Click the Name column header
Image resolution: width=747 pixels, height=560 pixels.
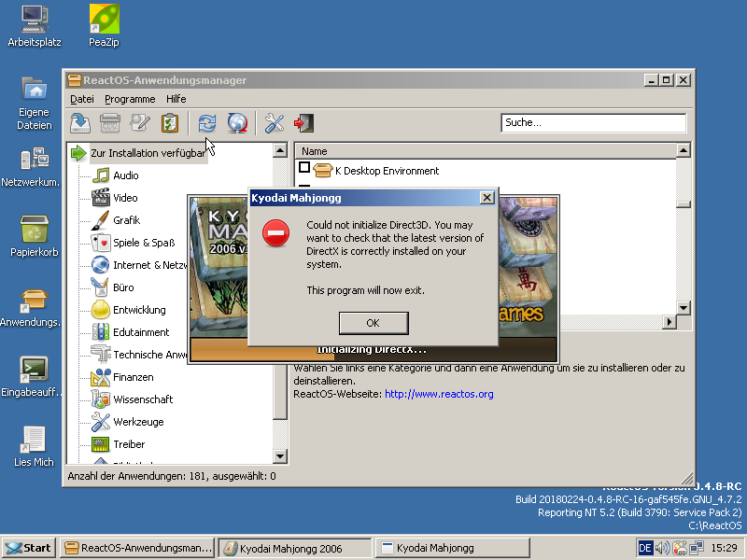(486, 151)
